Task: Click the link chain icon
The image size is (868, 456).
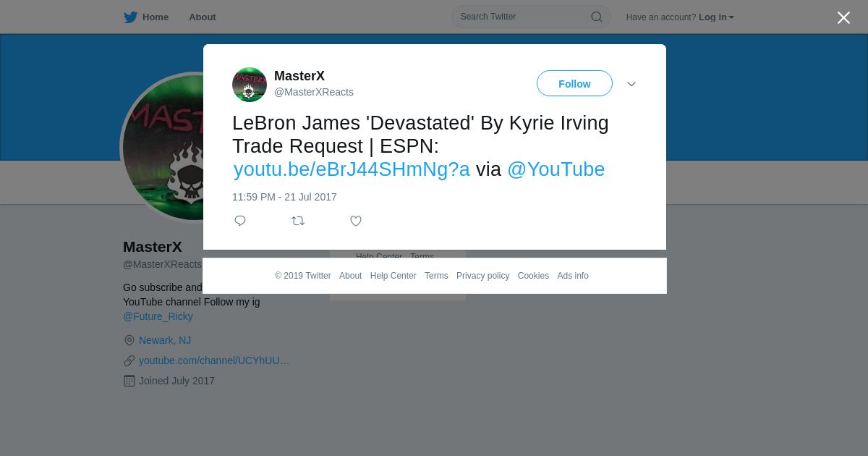Action: tap(129, 360)
